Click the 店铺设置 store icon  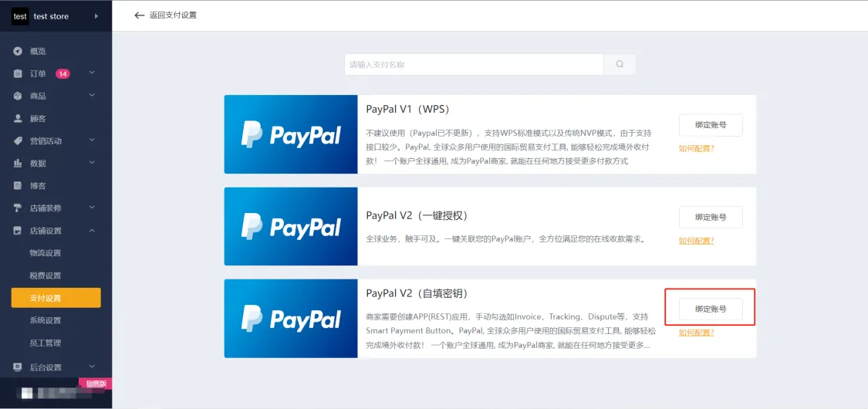(18, 231)
